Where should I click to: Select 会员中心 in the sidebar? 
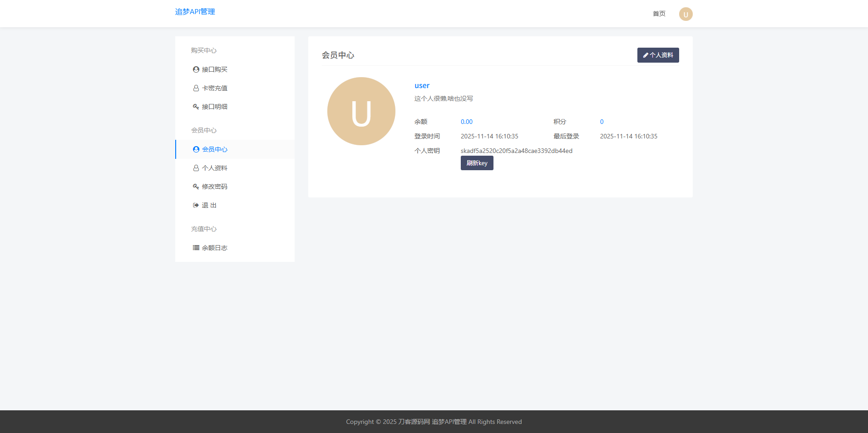pyautogui.click(x=214, y=149)
